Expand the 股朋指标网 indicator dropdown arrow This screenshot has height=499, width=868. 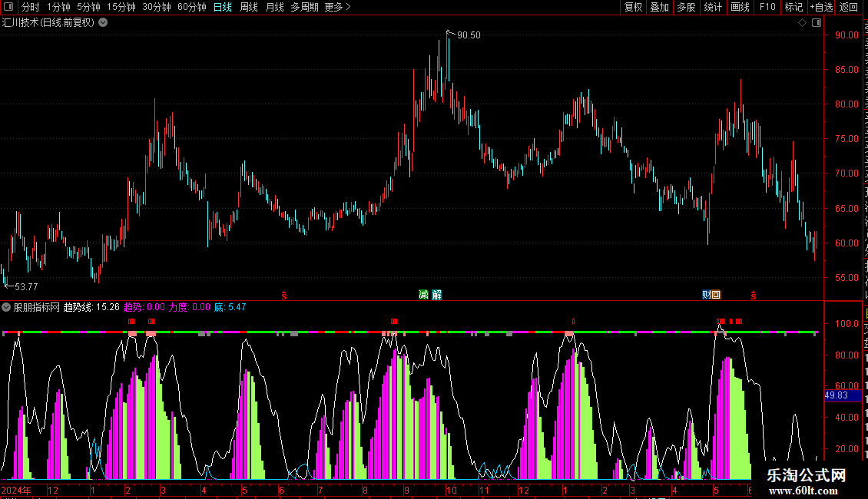click(x=6, y=307)
